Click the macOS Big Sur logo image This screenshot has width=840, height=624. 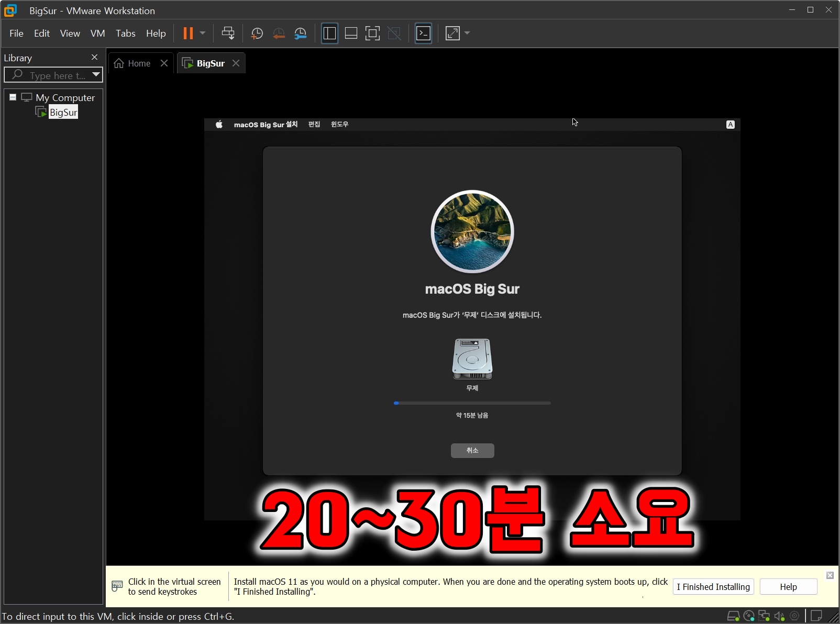click(x=472, y=231)
